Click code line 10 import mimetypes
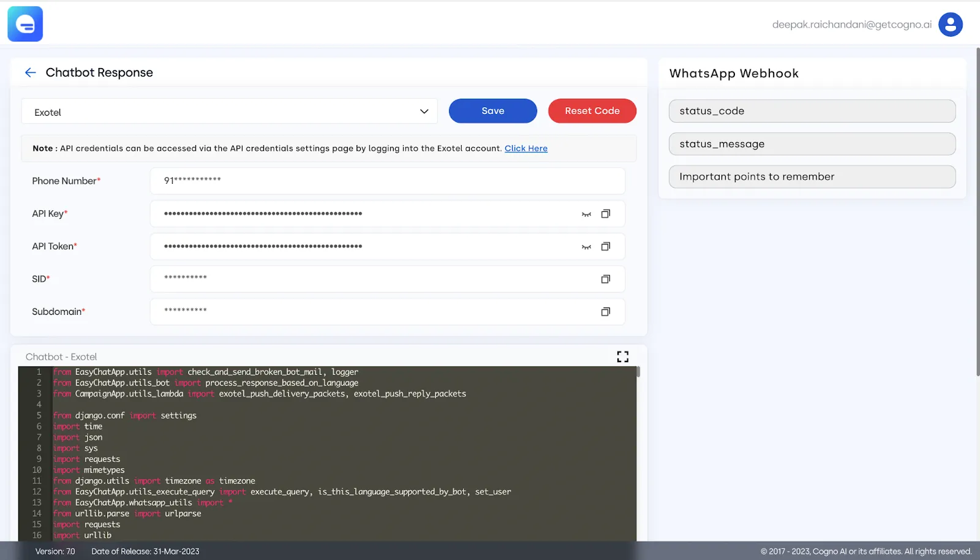The height and width of the screenshot is (560, 980). point(88,470)
